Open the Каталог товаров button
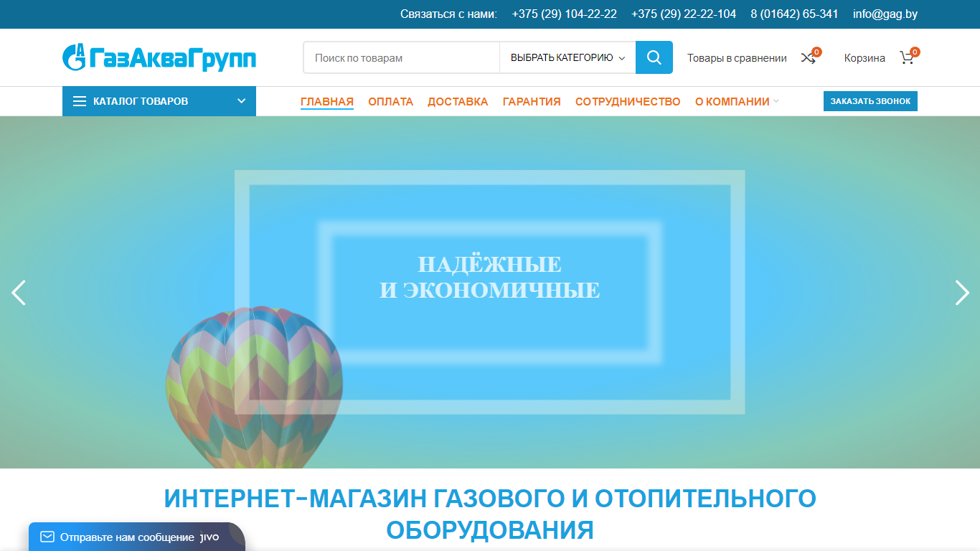This screenshot has width=980, height=551. (159, 101)
